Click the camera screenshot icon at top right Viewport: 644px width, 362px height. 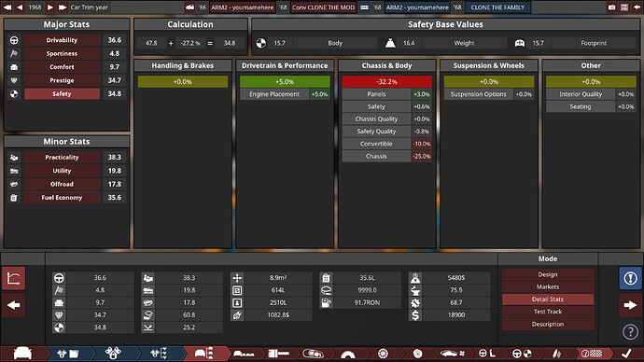click(612, 7)
